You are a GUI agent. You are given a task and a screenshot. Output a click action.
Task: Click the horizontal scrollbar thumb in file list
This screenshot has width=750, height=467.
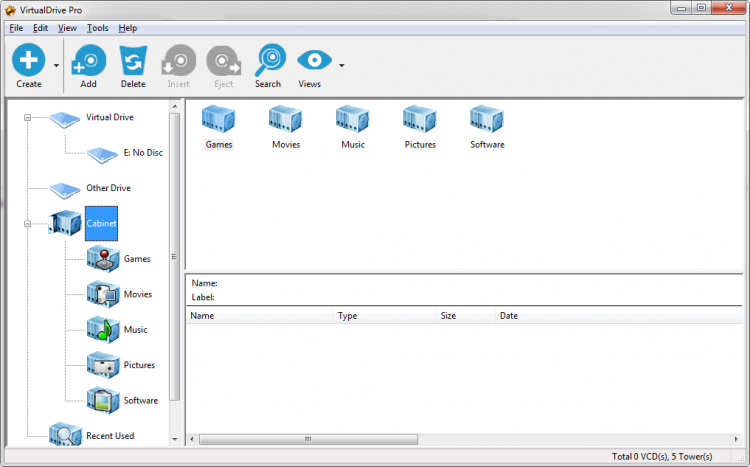click(x=308, y=439)
